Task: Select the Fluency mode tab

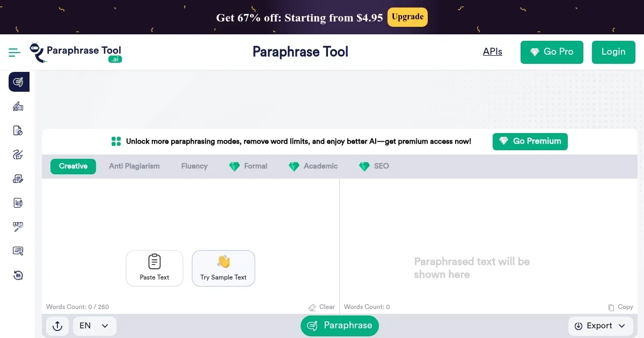Action: 194,166
